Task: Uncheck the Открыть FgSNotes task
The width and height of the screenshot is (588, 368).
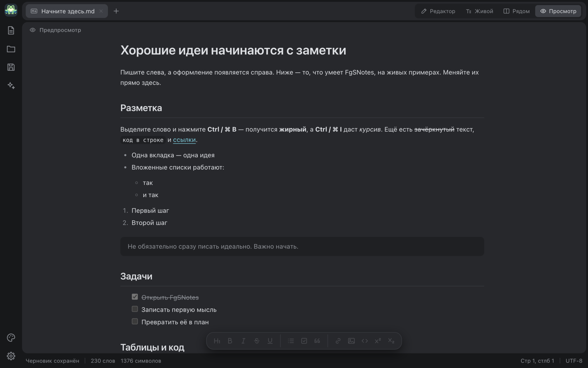Action: point(135,297)
